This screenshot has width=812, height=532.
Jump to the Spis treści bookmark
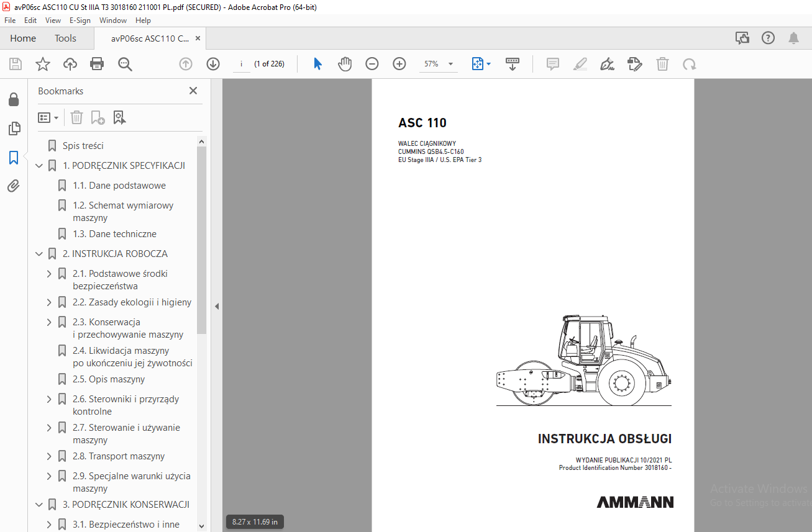[x=83, y=146]
